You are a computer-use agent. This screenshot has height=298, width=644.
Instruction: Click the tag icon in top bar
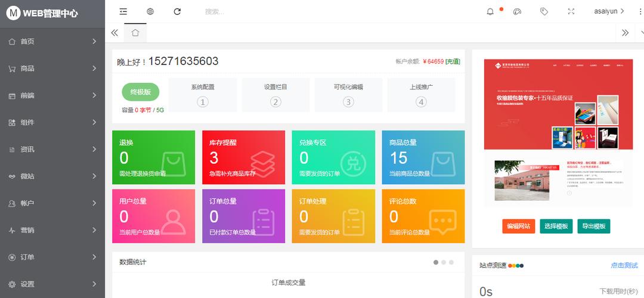pos(544,11)
